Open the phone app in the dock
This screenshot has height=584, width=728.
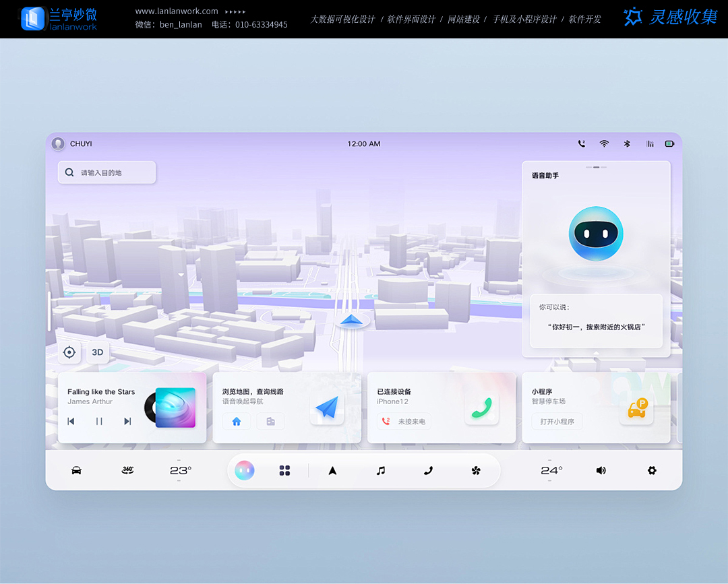click(428, 471)
